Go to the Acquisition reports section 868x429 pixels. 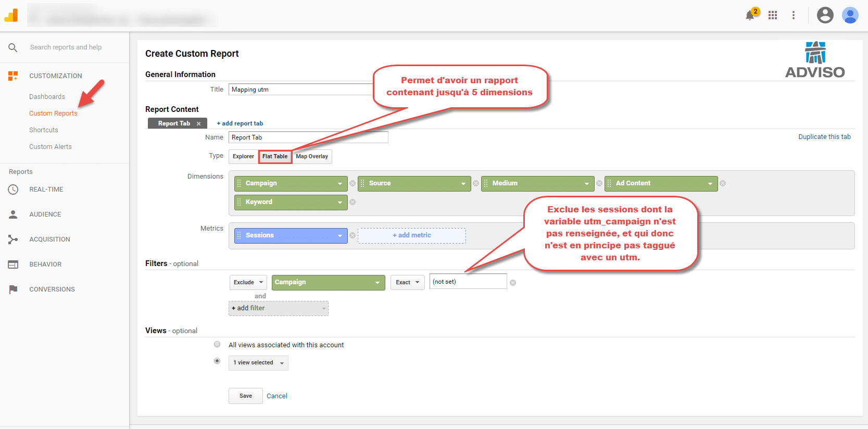pyautogui.click(x=49, y=239)
